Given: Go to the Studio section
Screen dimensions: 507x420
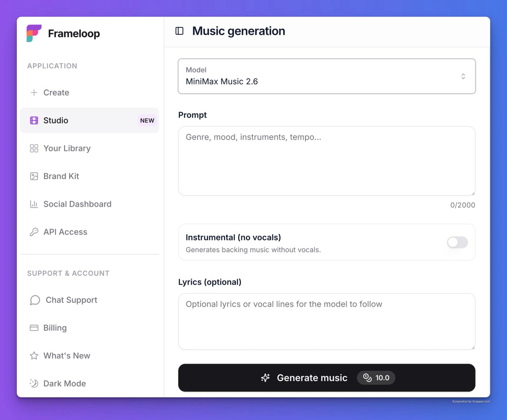Looking at the screenshot, I should (x=89, y=120).
